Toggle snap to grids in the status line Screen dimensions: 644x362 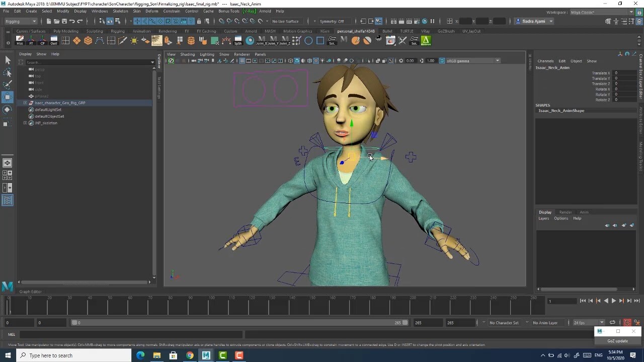137,21
